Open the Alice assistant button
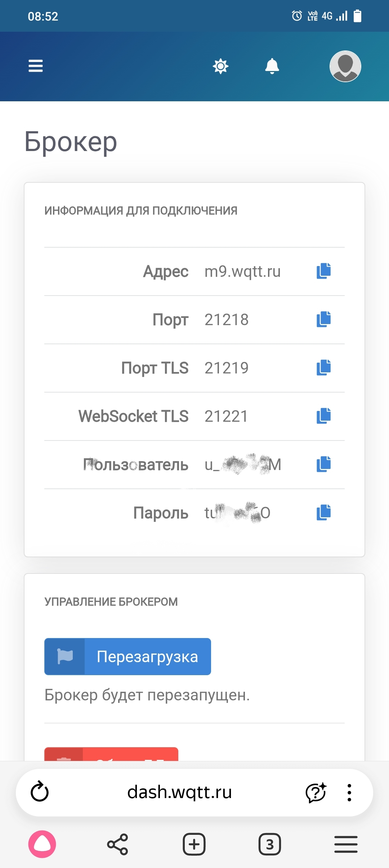The image size is (389, 868). click(42, 844)
